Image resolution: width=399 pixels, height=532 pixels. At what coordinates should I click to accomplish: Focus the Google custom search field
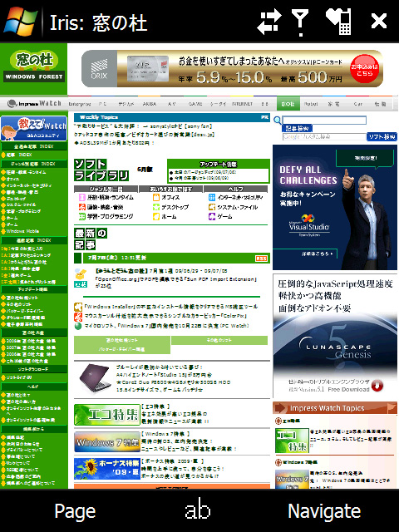coord(324,136)
